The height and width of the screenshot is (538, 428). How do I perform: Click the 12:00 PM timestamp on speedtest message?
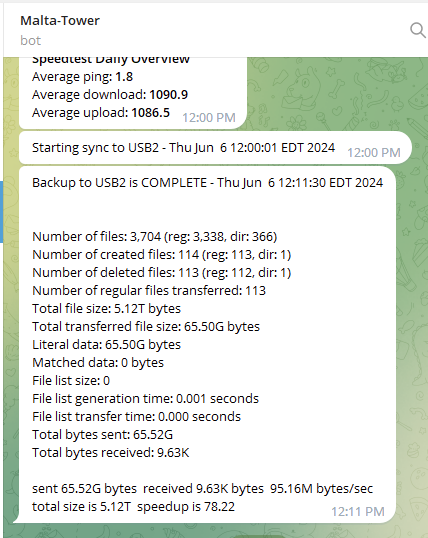pyautogui.click(x=209, y=118)
